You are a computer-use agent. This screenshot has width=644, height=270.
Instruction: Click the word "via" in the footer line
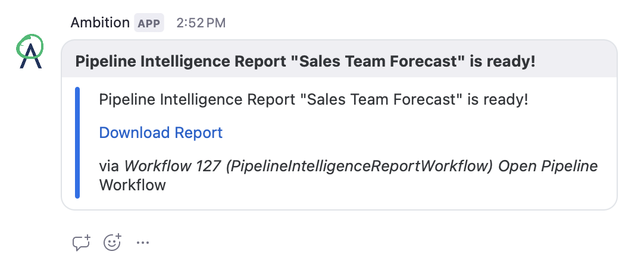pos(110,166)
